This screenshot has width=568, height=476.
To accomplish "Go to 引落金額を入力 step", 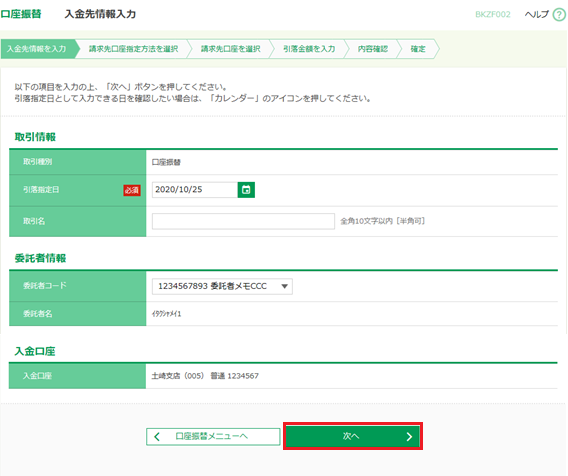I will click(x=309, y=49).
